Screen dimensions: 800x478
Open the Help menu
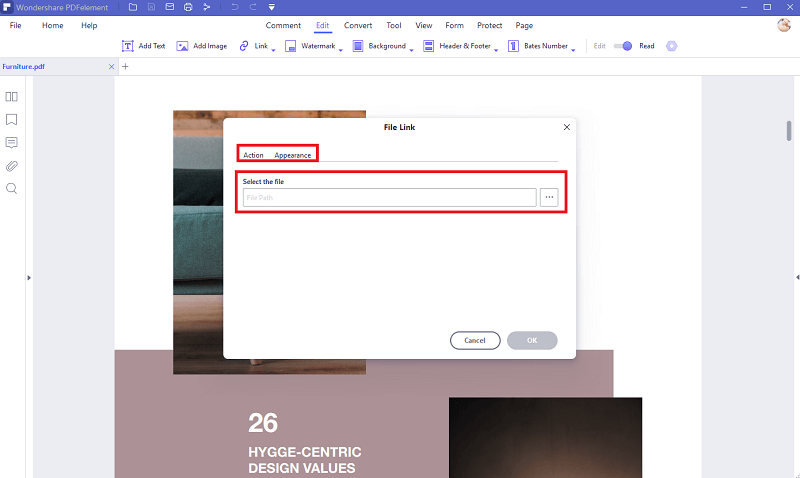click(89, 25)
